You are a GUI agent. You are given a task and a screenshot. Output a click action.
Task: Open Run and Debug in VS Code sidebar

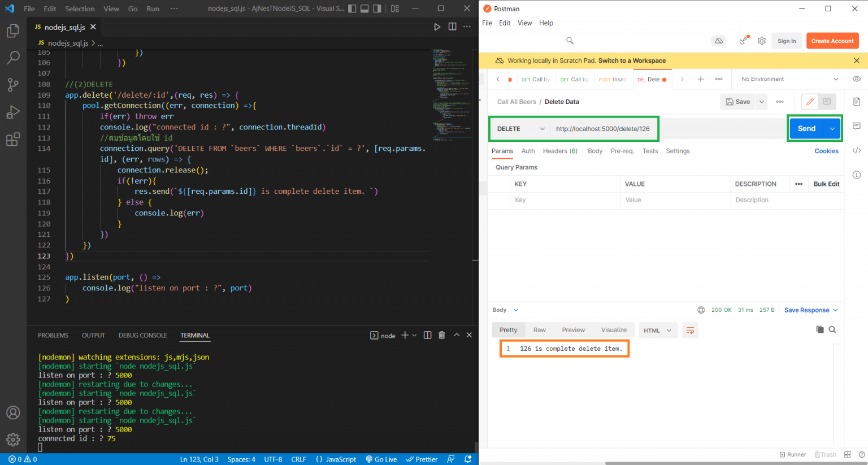[x=13, y=112]
